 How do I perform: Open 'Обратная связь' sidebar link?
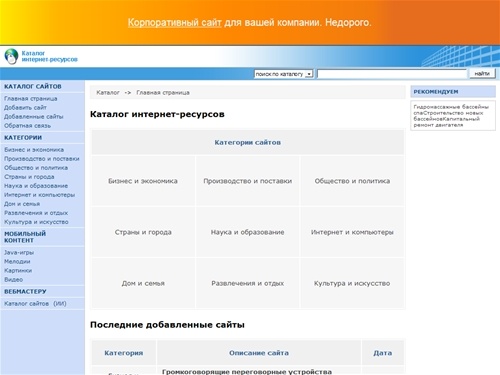(x=27, y=126)
